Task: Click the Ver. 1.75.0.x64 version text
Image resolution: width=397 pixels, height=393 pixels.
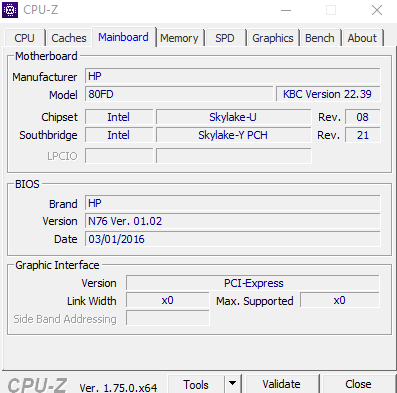Action: 118,388
